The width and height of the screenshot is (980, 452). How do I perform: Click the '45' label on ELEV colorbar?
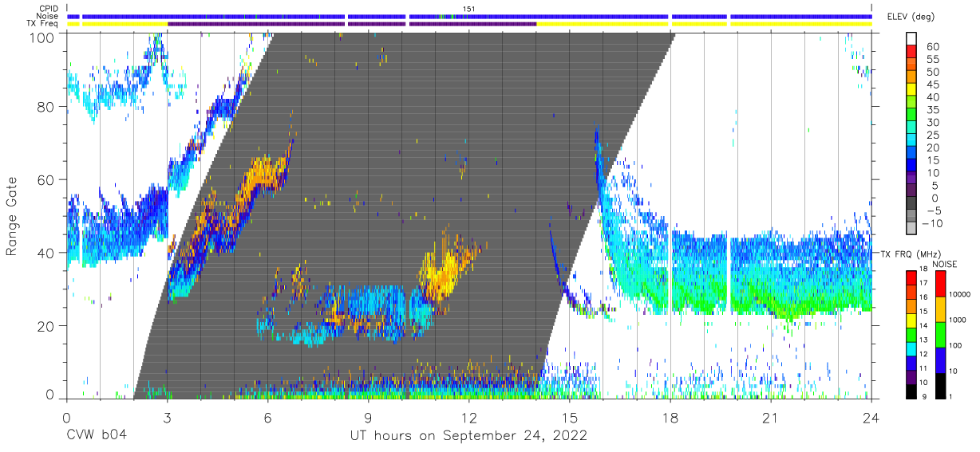932,85
